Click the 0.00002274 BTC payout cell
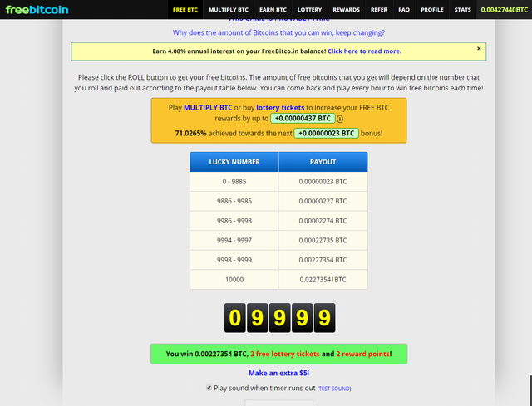Image resolution: width=532 pixels, height=406 pixels. click(x=323, y=221)
